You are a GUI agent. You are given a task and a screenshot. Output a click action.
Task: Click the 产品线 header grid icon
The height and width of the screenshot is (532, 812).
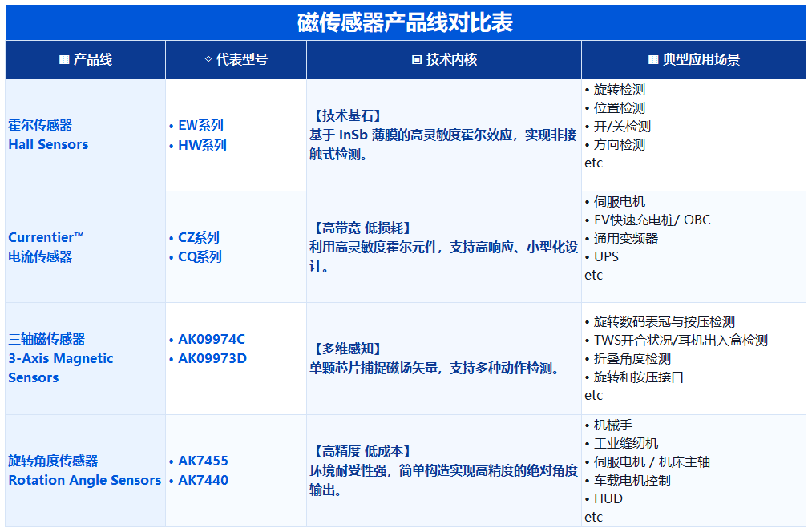pos(64,60)
